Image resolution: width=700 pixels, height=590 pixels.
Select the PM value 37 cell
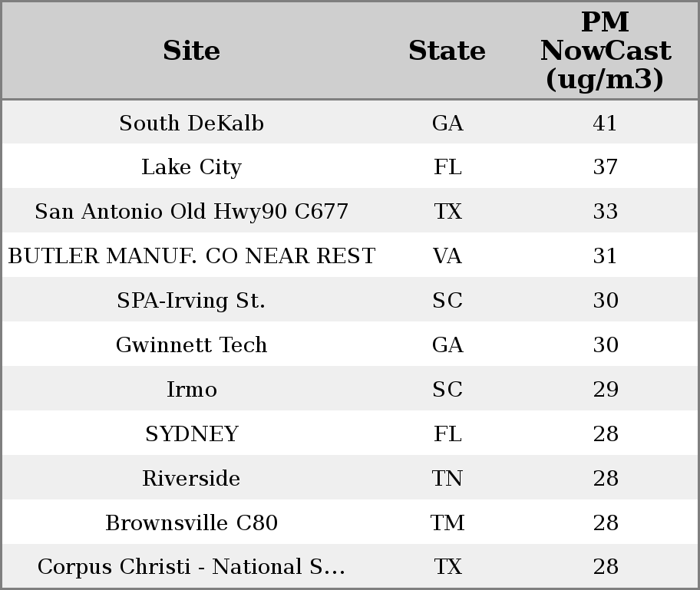[605, 167]
